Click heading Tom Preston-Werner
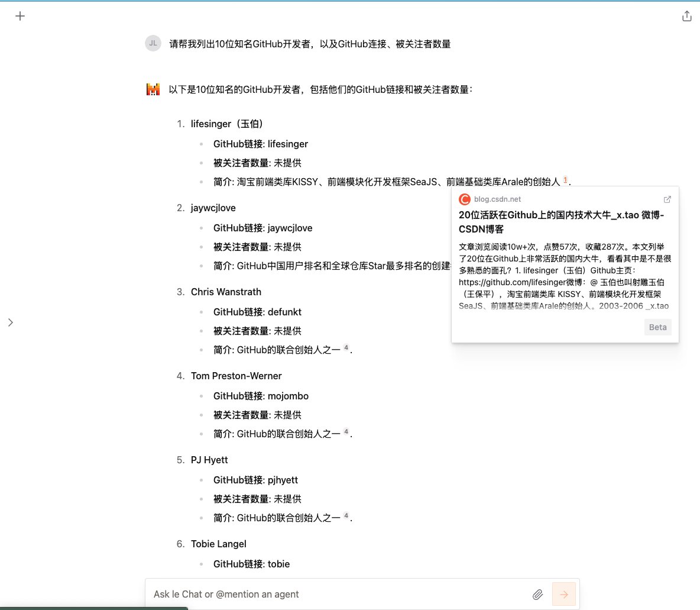This screenshot has height=610, width=700. pos(236,376)
